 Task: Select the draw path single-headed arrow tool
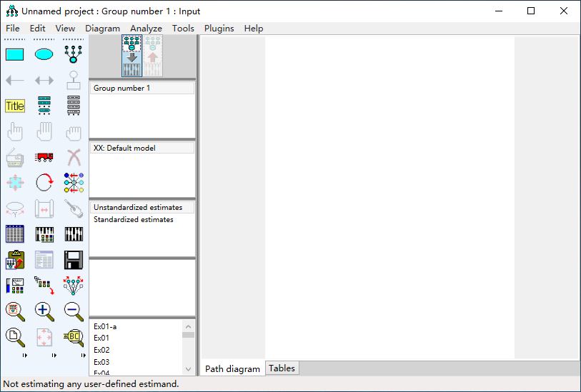tap(15, 80)
